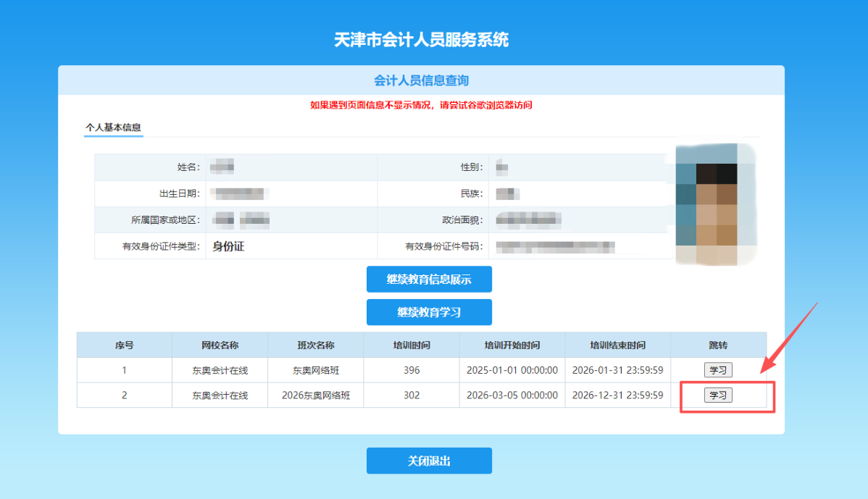This screenshot has height=499, width=868.
Task: Click the 继续教育信息展示 button
Action: coord(429,279)
